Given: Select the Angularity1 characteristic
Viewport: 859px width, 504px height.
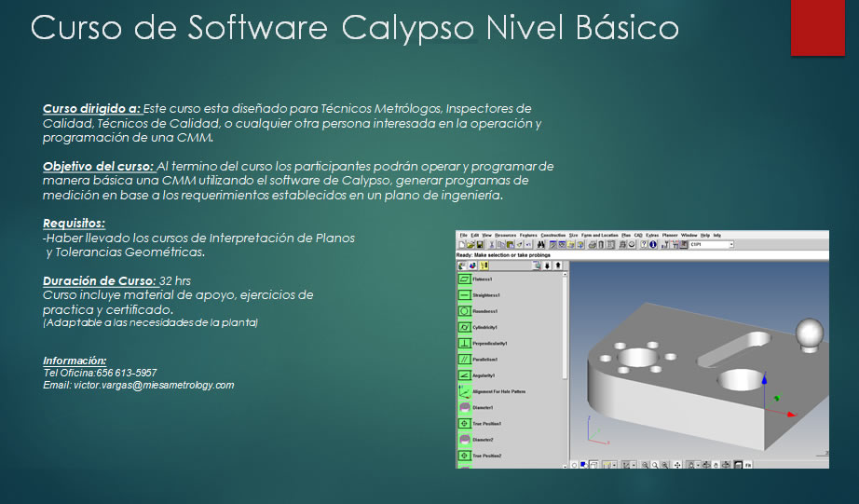Looking at the screenshot, I should point(477,375).
